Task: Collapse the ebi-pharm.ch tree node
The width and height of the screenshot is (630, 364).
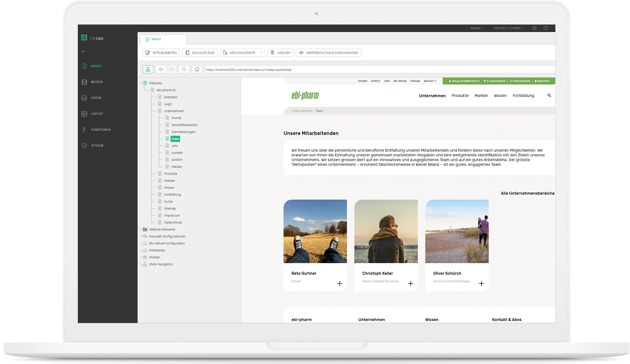Action: tap(148, 90)
